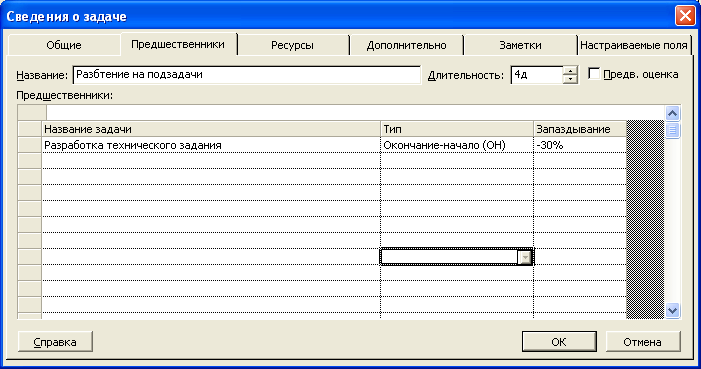Click the Название text field
Image resolution: width=701 pixels, height=369 pixels.
[247, 75]
